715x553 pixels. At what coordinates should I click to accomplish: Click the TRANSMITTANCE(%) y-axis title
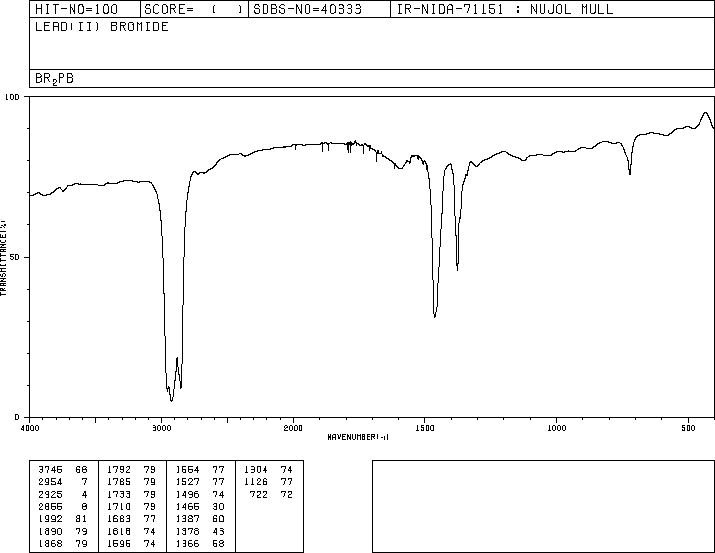coord(3,258)
